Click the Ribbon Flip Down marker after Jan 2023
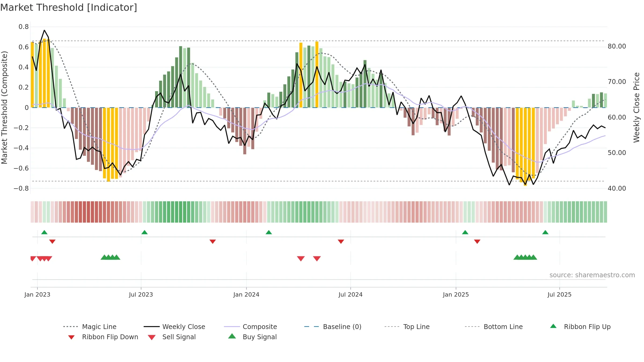The height and width of the screenshot is (362, 644). tap(52, 242)
